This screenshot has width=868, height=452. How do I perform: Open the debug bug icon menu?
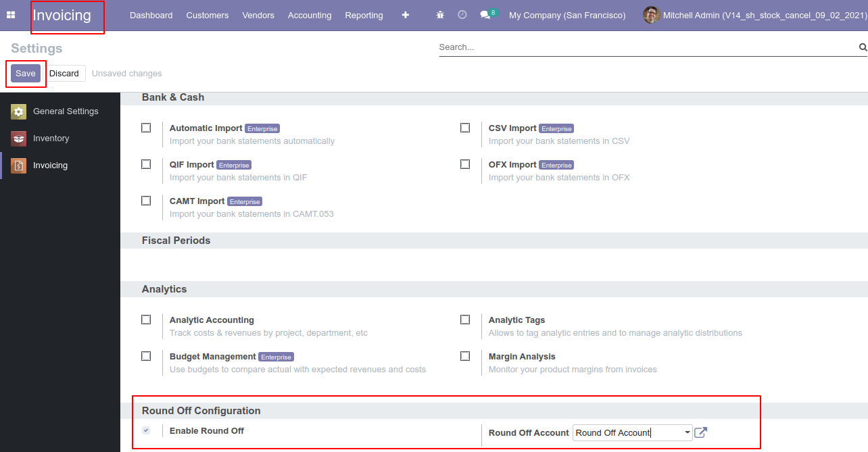click(441, 15)
